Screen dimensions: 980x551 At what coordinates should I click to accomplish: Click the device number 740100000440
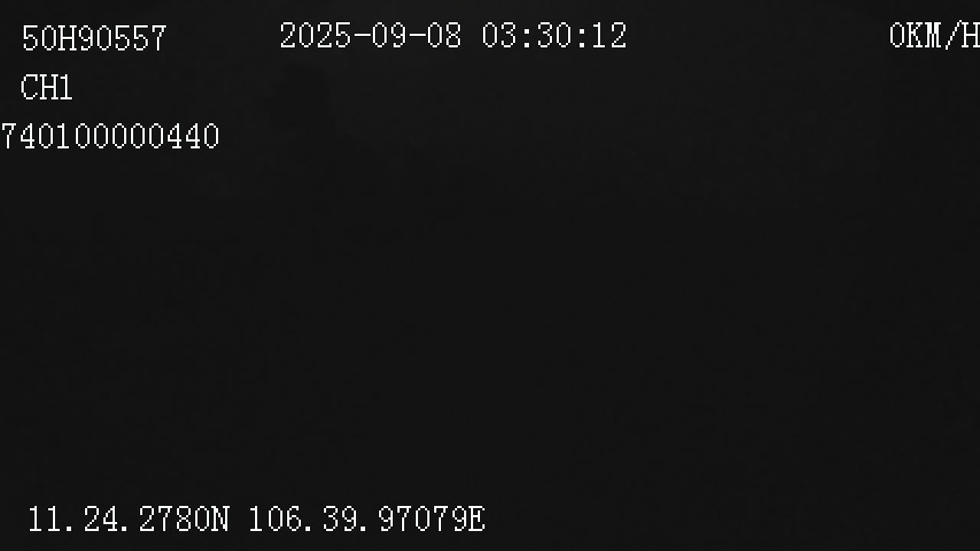coord(110,137)
